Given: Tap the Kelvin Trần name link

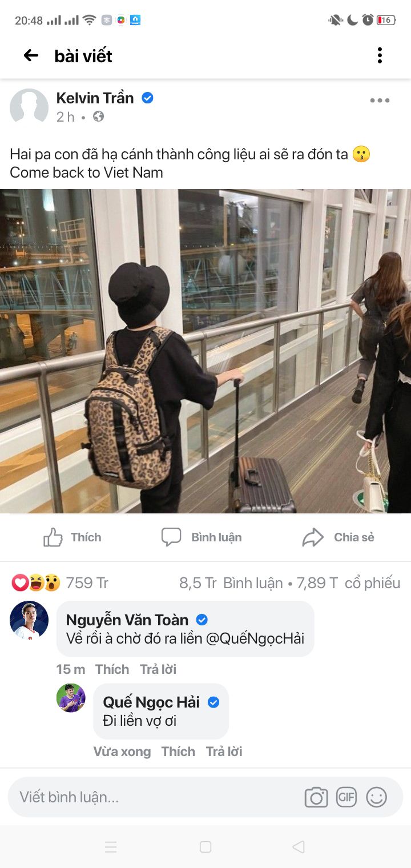Looking at the screenshot, I should [x=95, y=98].
